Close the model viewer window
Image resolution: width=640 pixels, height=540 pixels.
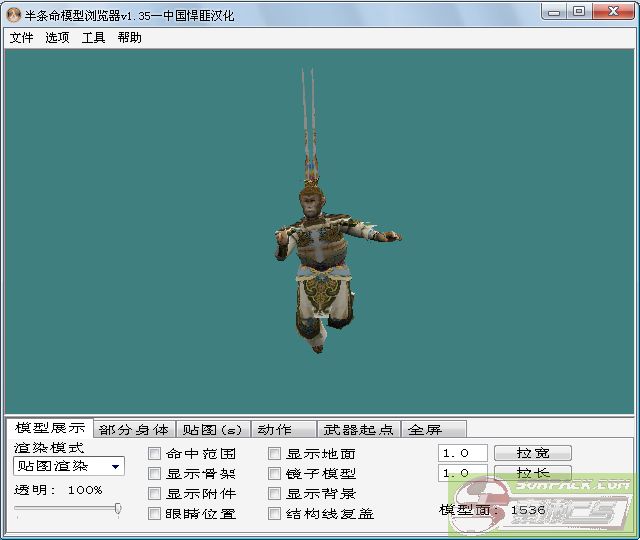tap(610, 11)
